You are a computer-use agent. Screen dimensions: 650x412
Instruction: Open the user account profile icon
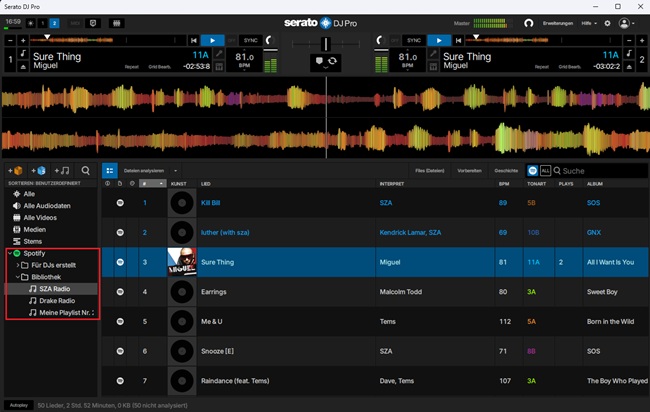pyautogui.click(x=624, y=23)
